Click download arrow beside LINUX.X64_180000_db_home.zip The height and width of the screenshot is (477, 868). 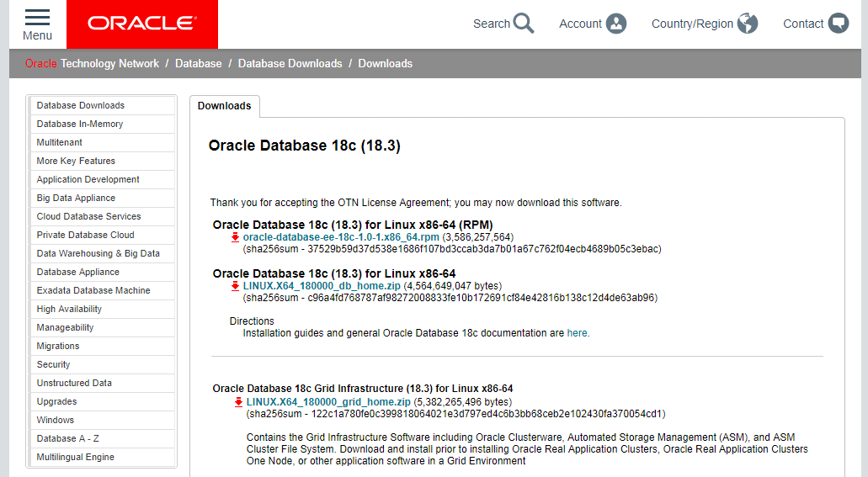click(x=235, y=286)
